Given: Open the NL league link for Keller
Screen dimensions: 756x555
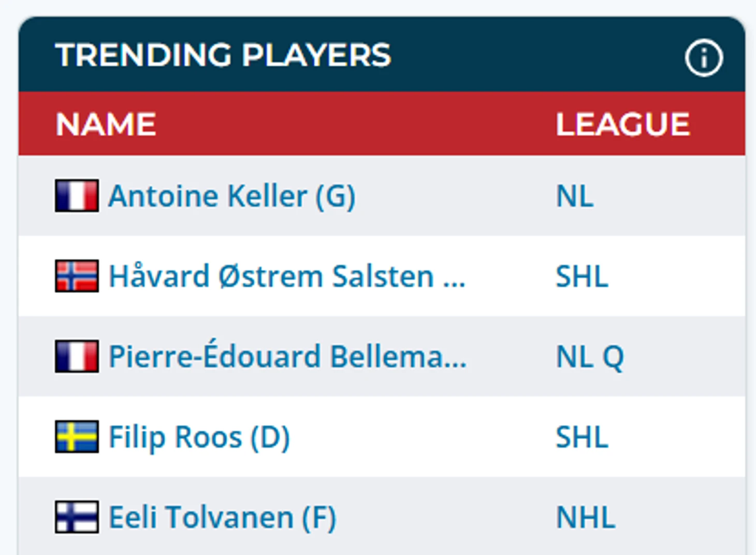Looking at the screenshot, I should tap(574, 196).
